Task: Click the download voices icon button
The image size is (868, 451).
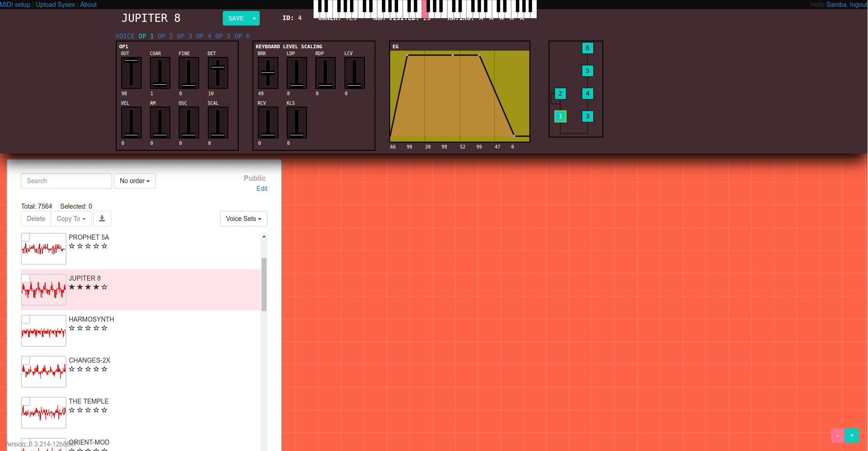Action: tap(102, 219)
